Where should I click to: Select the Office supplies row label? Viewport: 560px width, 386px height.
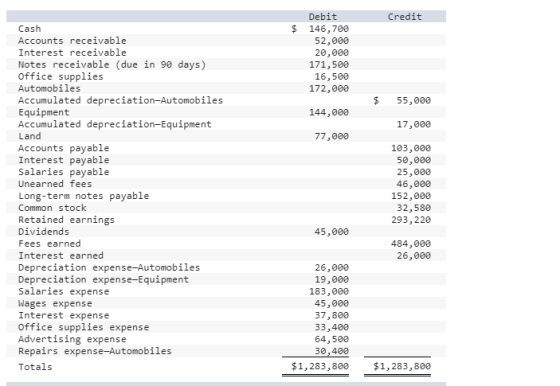point(61,76)
